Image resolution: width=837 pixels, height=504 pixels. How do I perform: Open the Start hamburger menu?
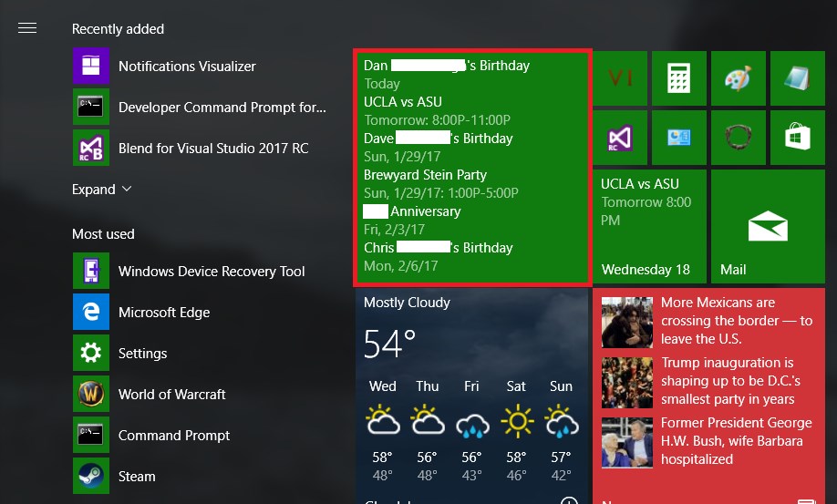point(27,27)
